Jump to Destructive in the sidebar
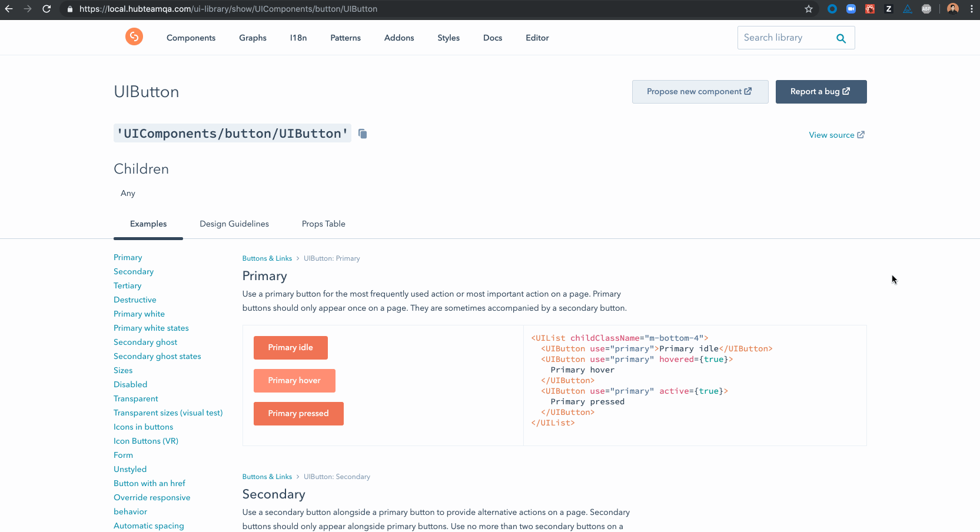The width and height of the screenshot is (980, 532). pos(135,300)
